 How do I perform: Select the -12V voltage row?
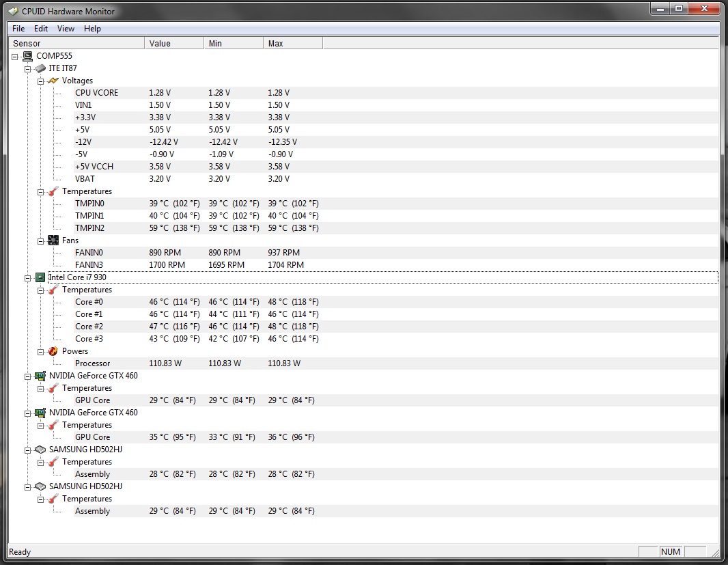coord(396,142)
